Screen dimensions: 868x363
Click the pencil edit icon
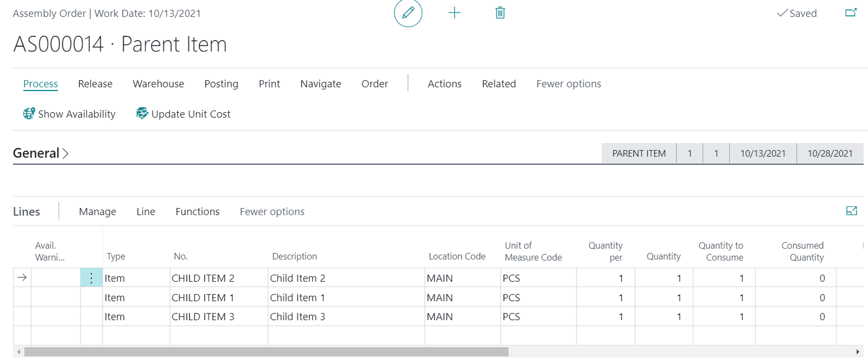pos(408,13)
